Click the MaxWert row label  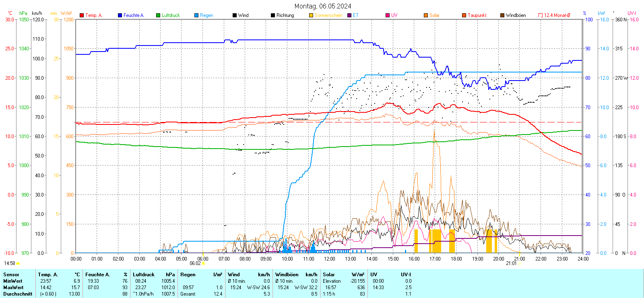coord(13,288)
